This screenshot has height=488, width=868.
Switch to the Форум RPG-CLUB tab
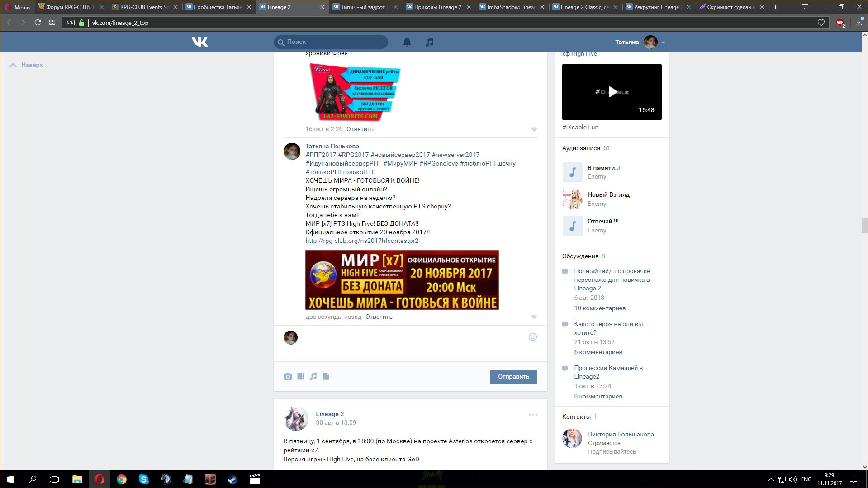(x=71, y=7)
